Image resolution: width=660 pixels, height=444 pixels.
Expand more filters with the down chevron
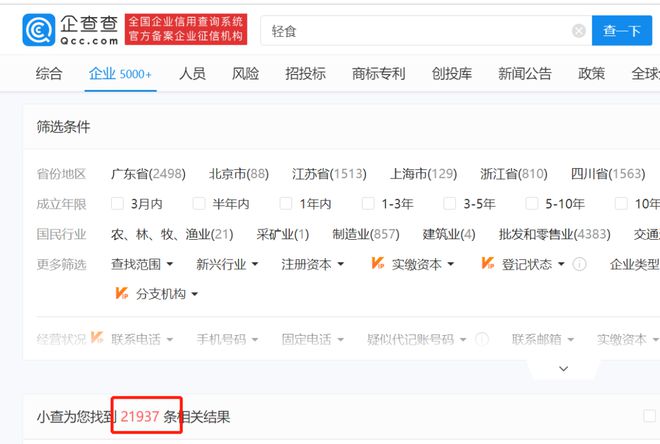point(563,369)
